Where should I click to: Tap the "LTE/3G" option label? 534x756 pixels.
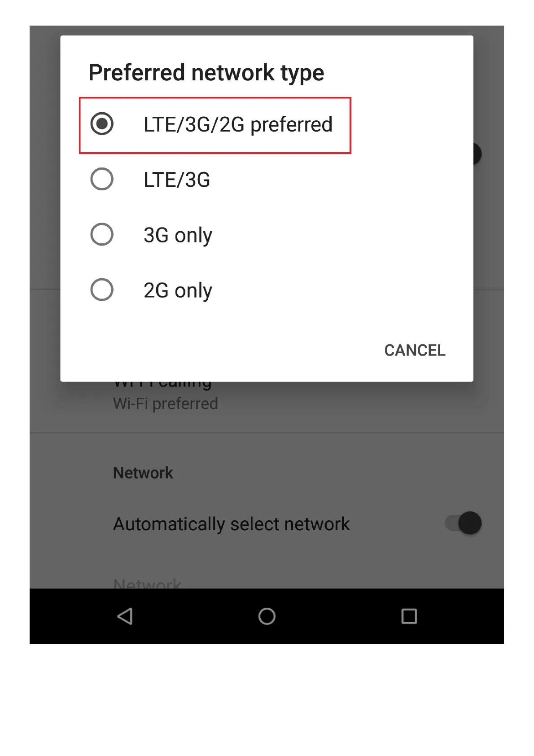[x=177, y=180]
